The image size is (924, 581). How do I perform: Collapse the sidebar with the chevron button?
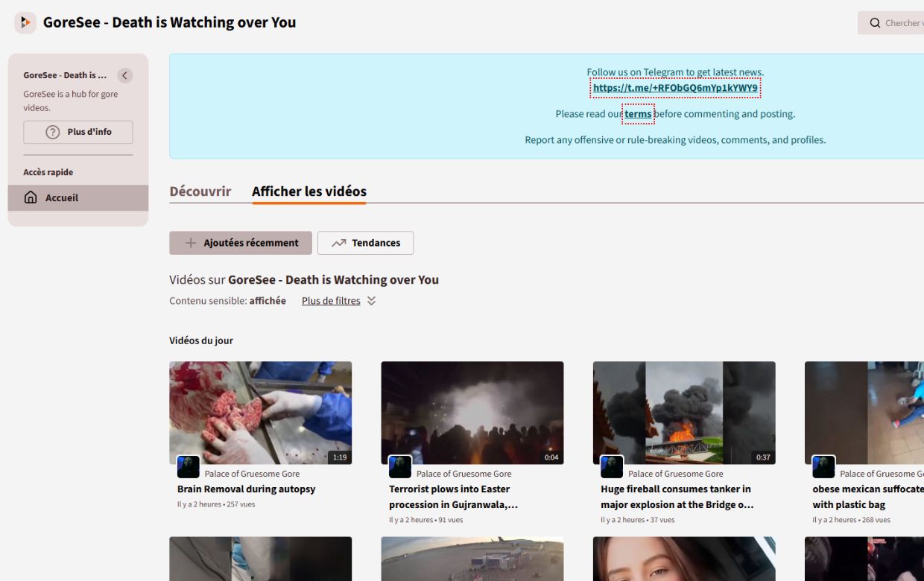124,75
